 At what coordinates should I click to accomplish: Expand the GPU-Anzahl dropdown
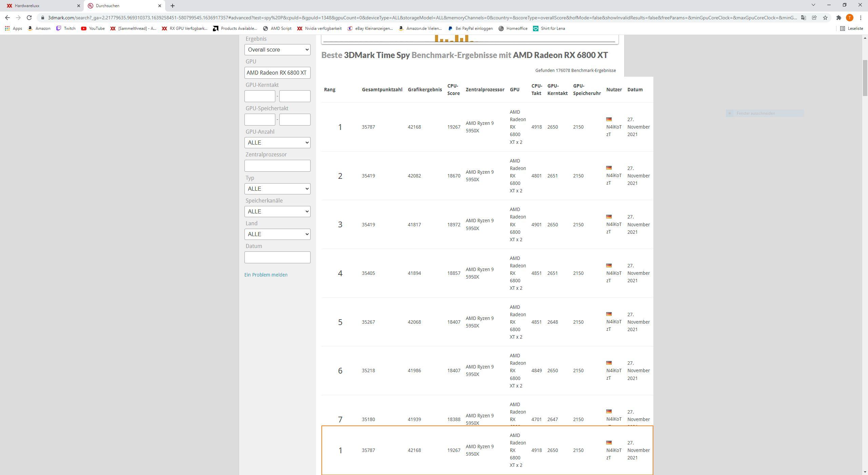click(x=277, y=142)
